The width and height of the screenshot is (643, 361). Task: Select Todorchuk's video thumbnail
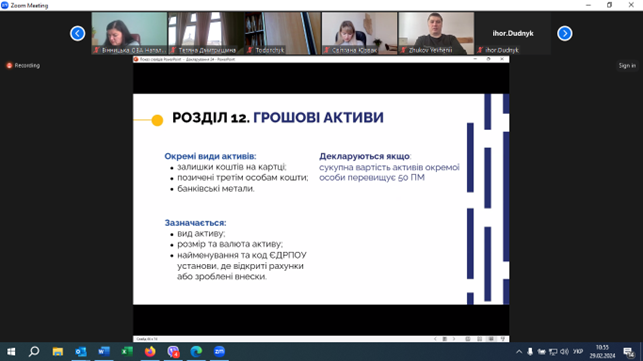point(283,33)
